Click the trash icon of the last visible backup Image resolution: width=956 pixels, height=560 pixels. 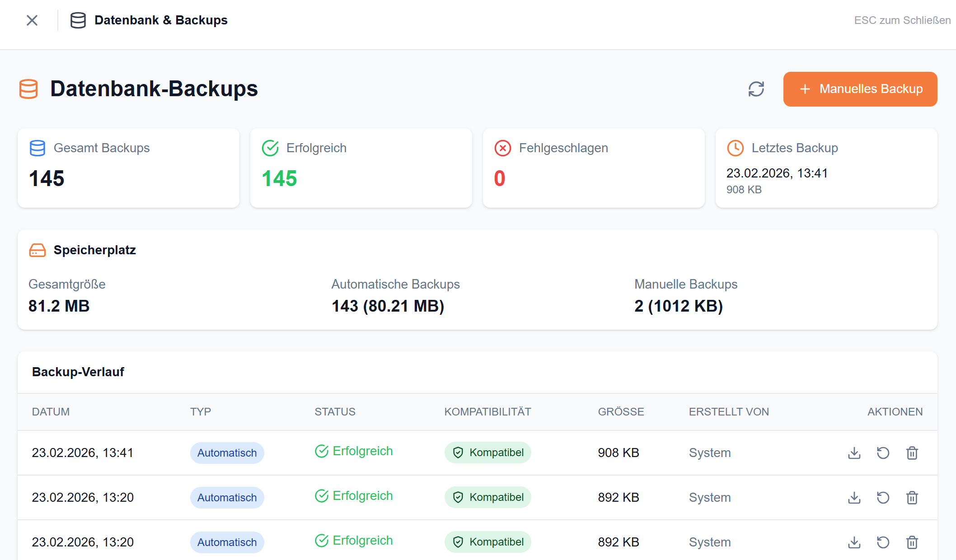(912, 542)
